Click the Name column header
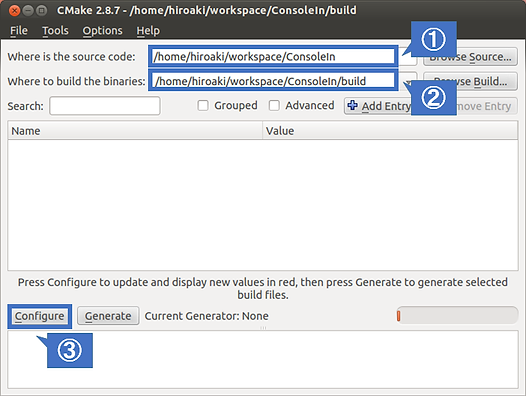This screenshot has width=526, height=396. (x=135, y=131)
